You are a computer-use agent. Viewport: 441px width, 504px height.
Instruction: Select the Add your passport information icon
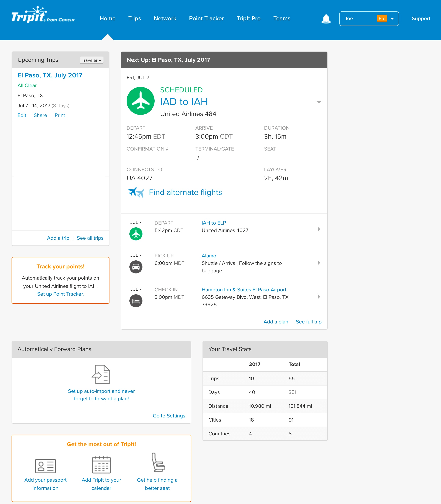45,466
